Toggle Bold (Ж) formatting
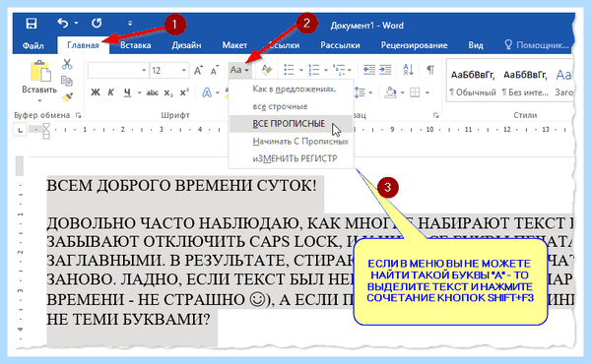 (96, 92)
